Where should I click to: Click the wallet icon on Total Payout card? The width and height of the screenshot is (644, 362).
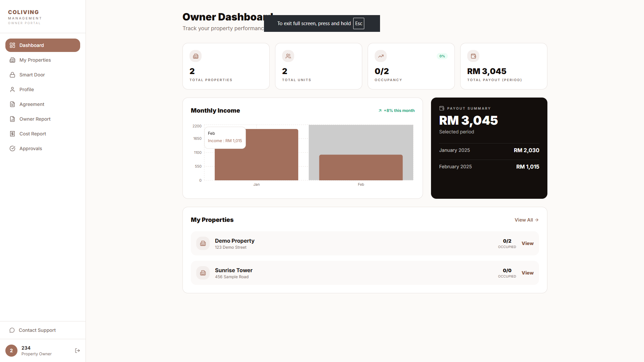(x=473, y=56)
